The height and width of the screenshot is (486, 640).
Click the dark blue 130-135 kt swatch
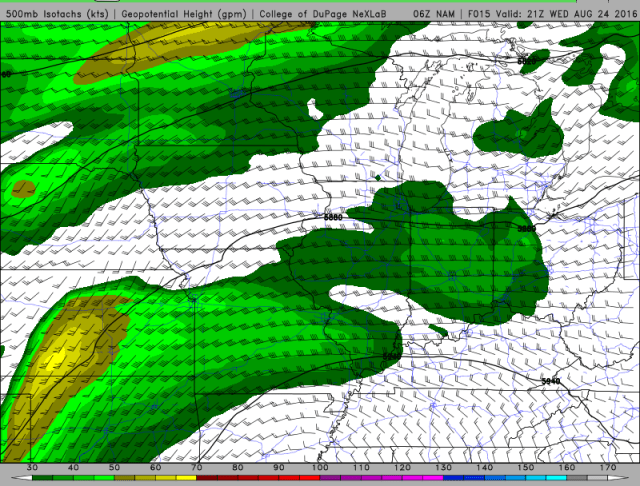tap(453, 478)
